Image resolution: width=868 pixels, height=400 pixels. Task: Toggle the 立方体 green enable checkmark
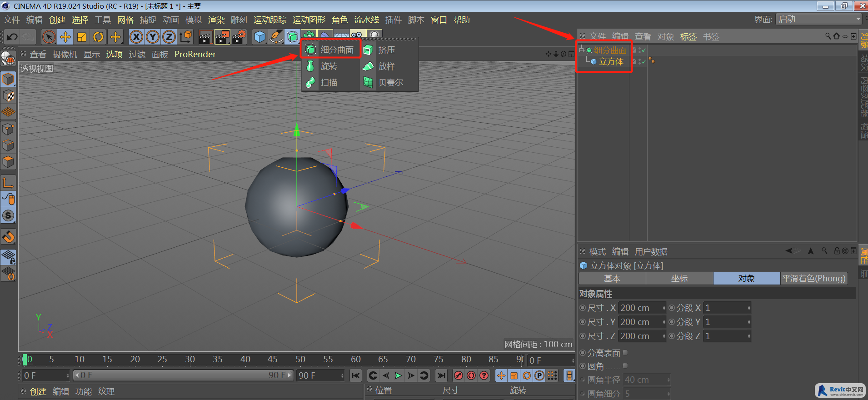point(644,61)
